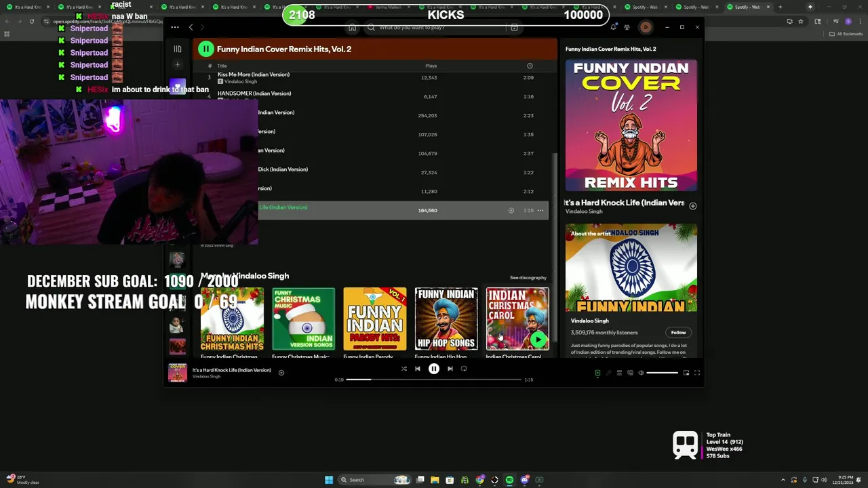The image size is (868, 488).
Task: Add current song to Liked in right panel
Action: tap(692, 206)
